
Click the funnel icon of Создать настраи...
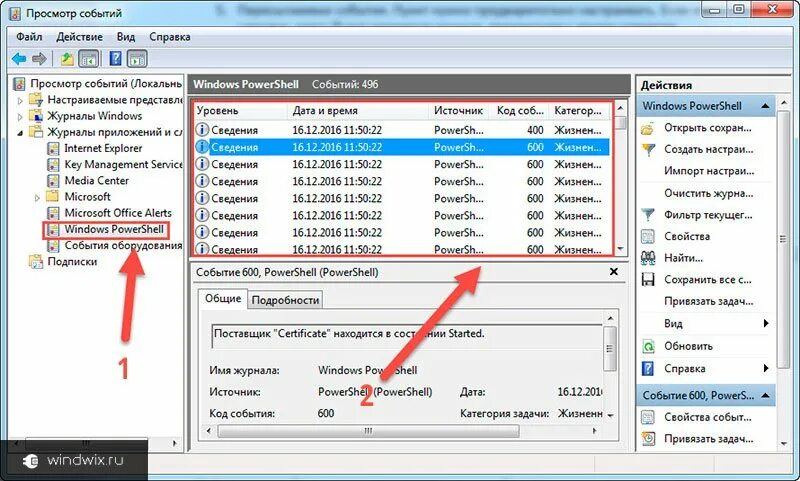click(x=648, y=149)
